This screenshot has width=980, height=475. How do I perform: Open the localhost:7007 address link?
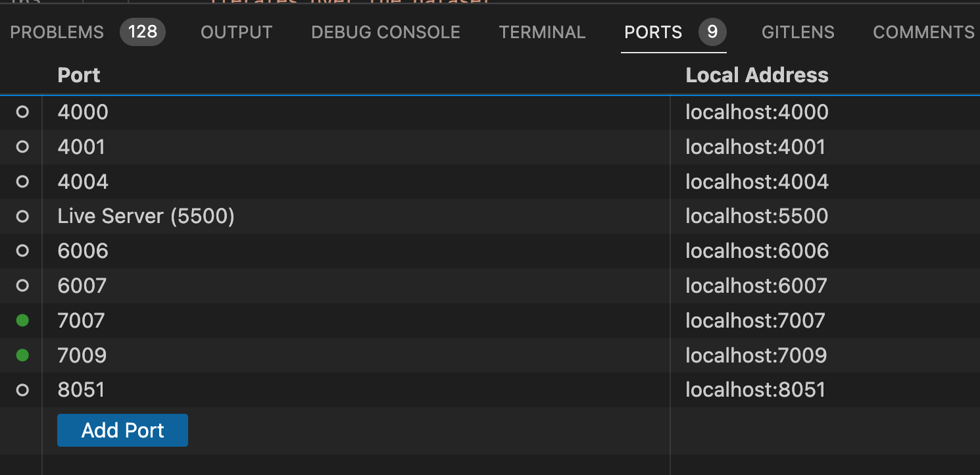(755, 320)
